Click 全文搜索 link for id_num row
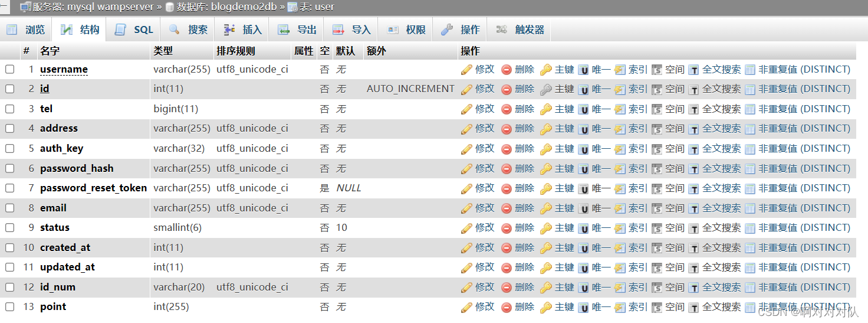868x323 pixels. tap(722, 287)
